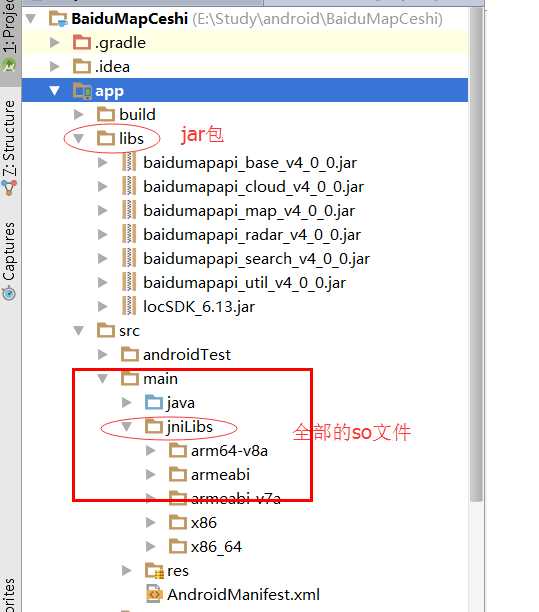Click the x86_64 folder icon
539x612 pixels.
pos(178,546)
